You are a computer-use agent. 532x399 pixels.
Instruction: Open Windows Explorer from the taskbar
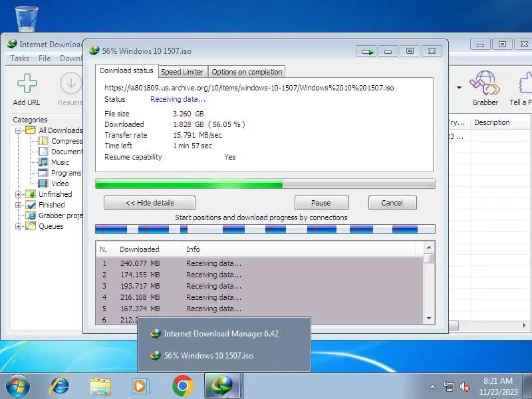tap(100, 386)
